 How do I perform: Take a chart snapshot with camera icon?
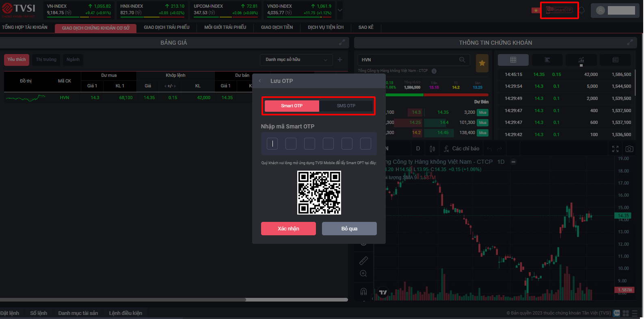click(629, 149)
